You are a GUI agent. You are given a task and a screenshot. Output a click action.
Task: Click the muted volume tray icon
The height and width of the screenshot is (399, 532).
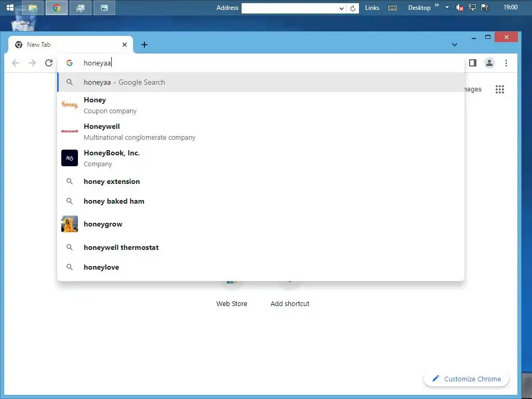[459, 7]
